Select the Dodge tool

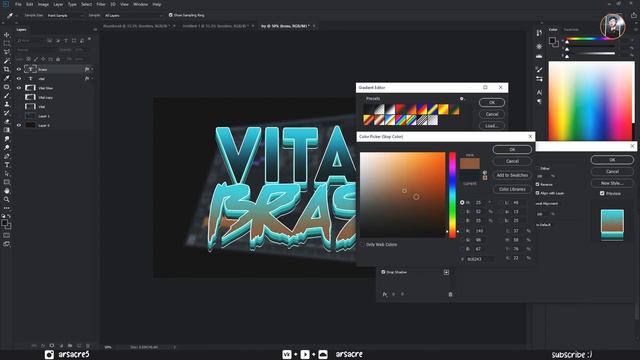(7, 147)
